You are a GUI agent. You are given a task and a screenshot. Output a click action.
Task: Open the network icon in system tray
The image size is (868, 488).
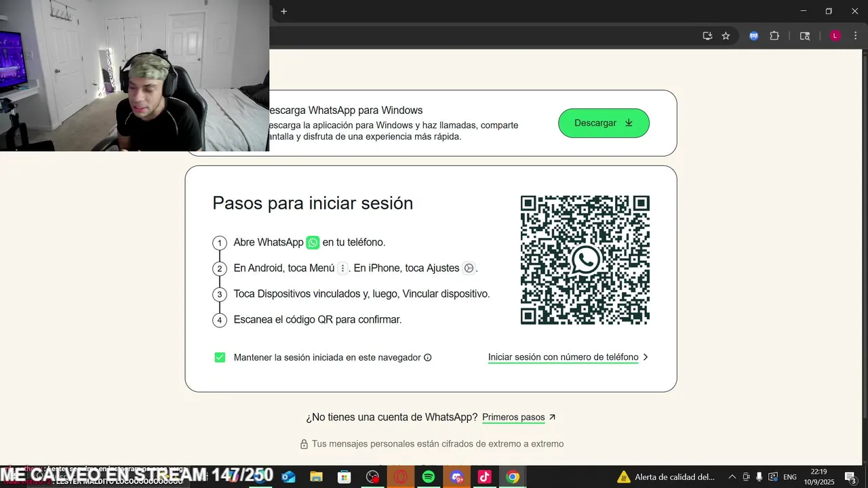(x=773, y=477)
